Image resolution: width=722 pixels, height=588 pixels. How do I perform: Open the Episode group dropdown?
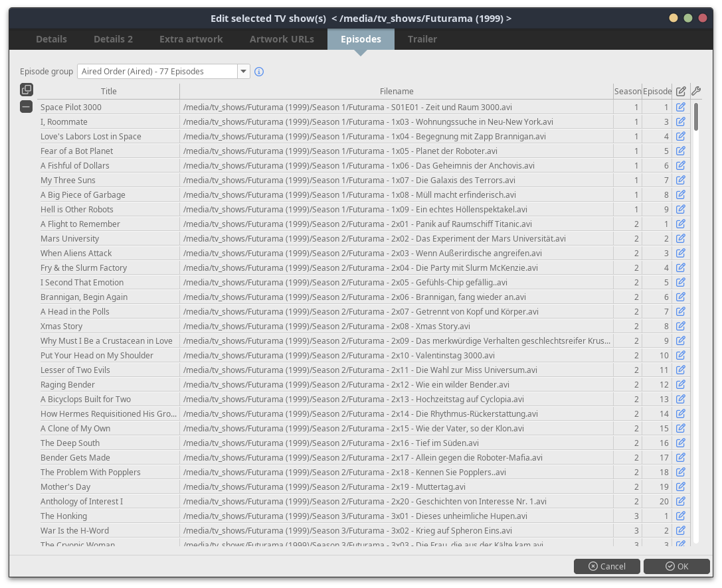click(243, 72)
